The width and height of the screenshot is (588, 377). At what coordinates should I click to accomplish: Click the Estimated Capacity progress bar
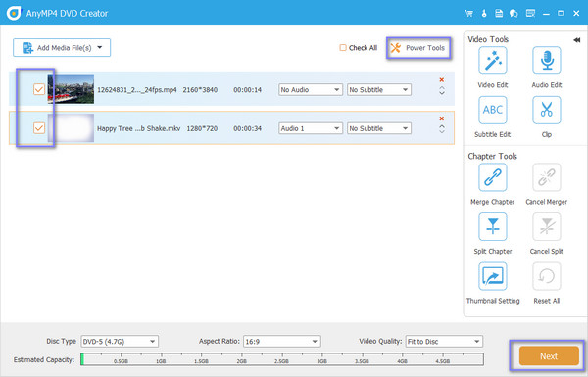point(282,359)
